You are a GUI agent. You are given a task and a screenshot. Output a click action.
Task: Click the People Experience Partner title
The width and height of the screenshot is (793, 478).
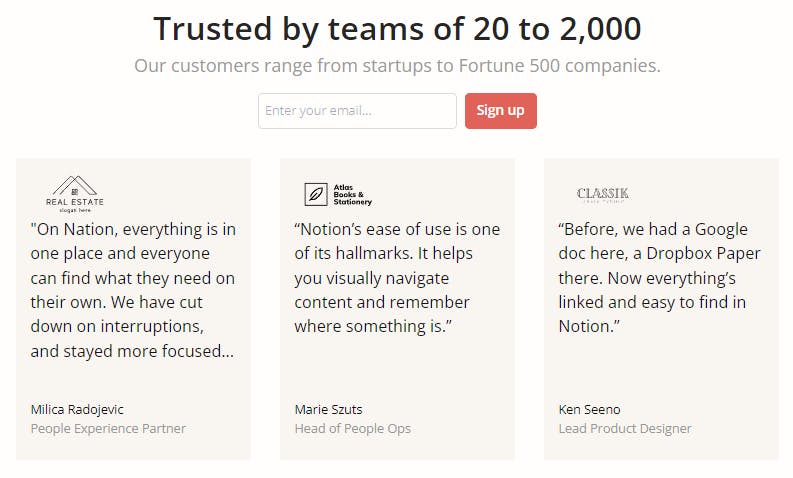coord(108,428)
